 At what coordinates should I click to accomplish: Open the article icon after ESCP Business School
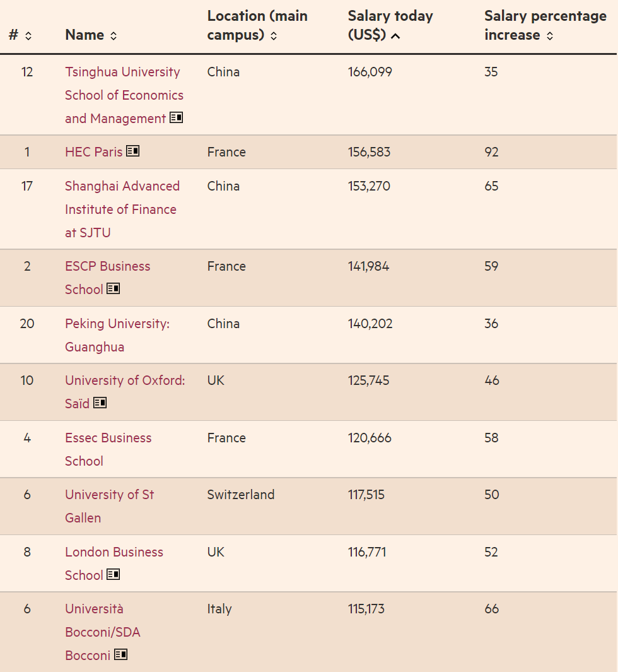tap(114, 288)
